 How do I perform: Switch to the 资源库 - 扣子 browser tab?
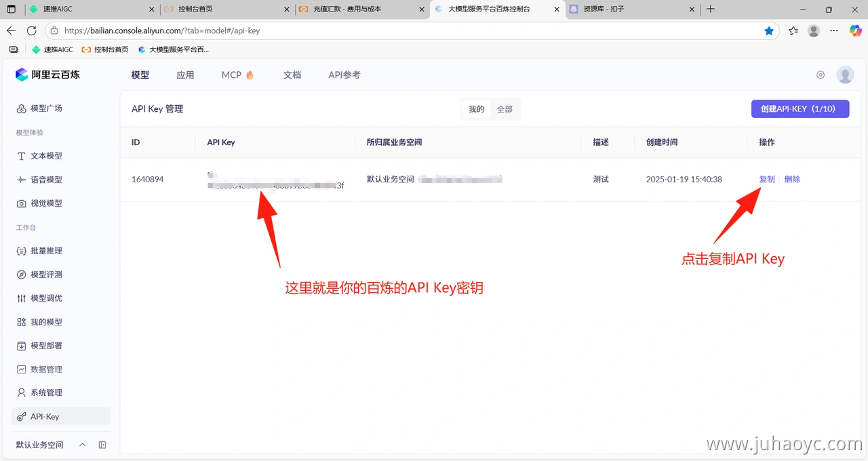point(632,9)
